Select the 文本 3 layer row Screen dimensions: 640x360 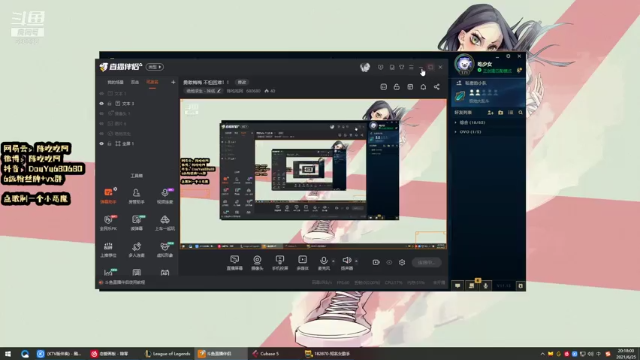(137, 104)
